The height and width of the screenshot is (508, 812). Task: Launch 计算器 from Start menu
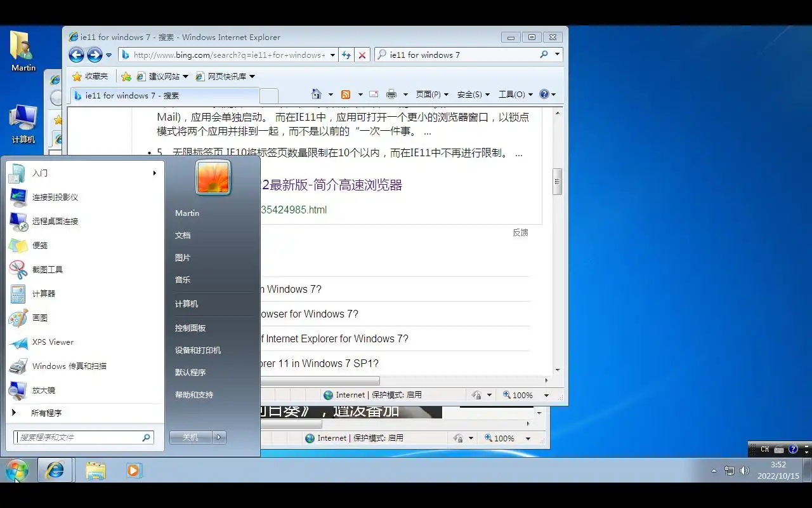(84, 293)
